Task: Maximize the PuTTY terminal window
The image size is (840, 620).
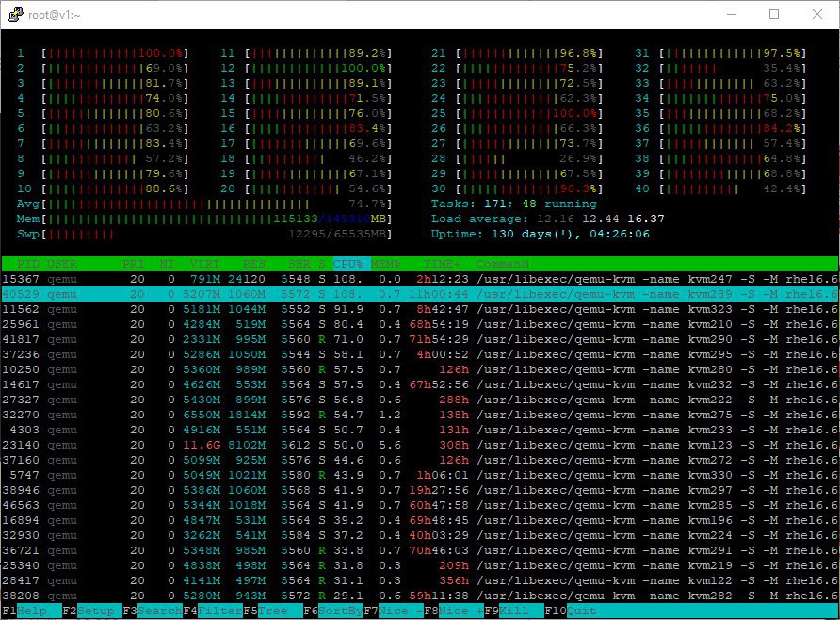Action: point(774,14)
